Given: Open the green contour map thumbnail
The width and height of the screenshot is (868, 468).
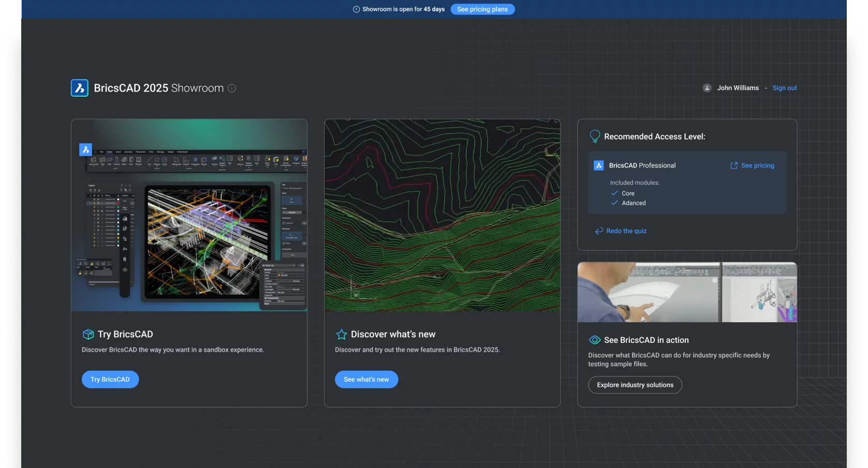Looking at the screenshot, I should [442, 215].
